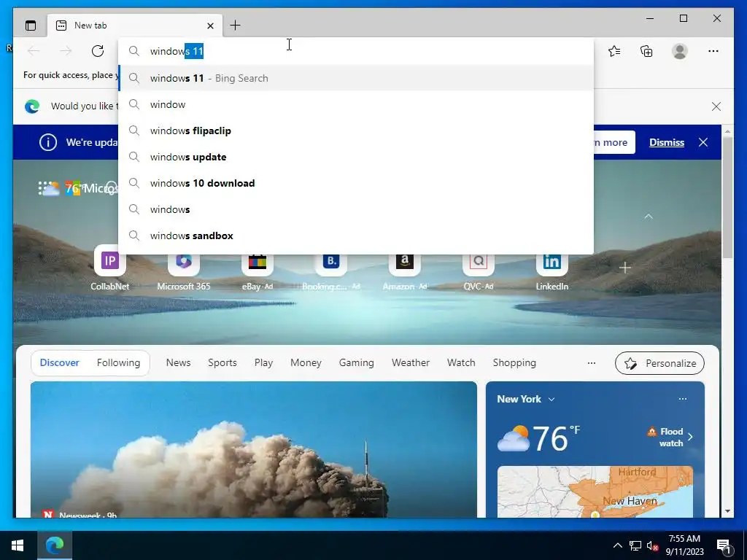
Task: Open the News category
Action: 178,363
